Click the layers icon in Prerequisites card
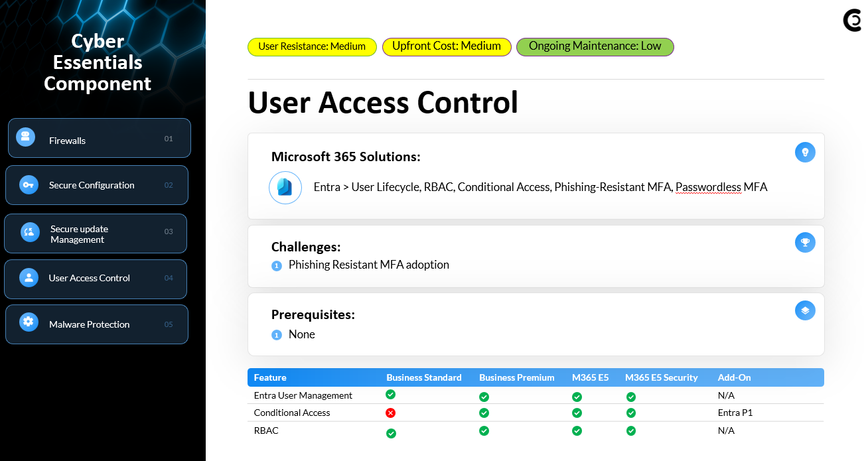 [x=805, y=310]
